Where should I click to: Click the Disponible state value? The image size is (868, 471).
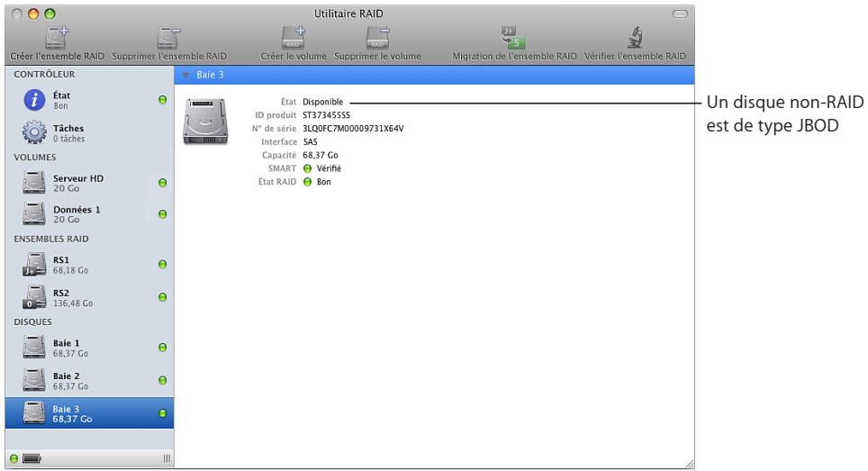click(x=322, y=102)
